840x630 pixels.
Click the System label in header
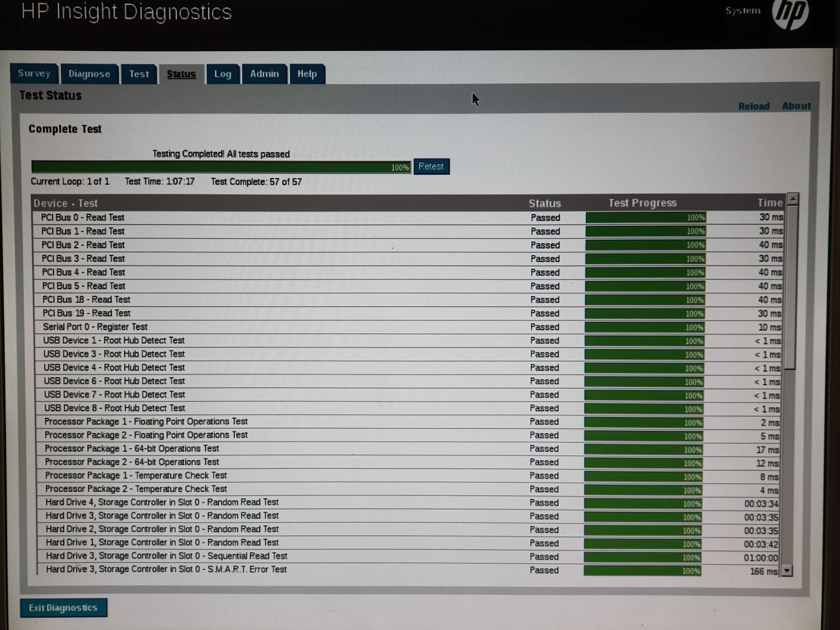point(743,11)
